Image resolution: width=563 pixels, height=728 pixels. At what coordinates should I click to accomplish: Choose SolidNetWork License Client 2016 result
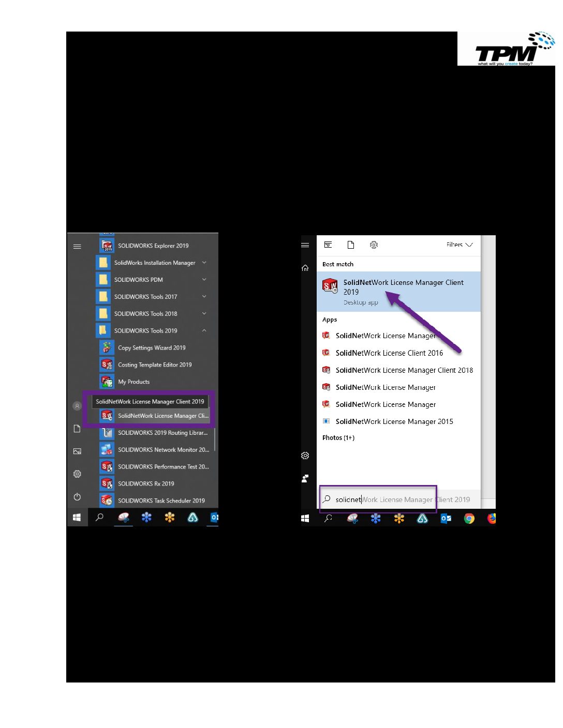(389, 353)
